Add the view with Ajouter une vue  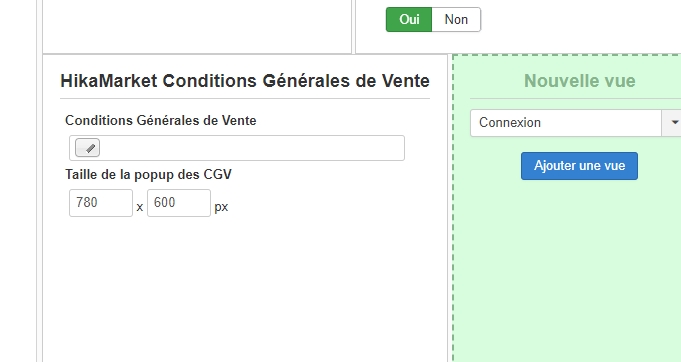coord(579,166)
